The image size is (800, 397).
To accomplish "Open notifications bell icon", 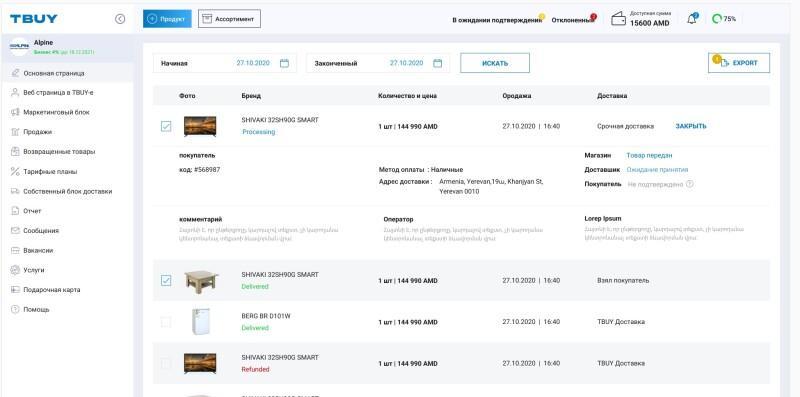I will tap(692, 19).
